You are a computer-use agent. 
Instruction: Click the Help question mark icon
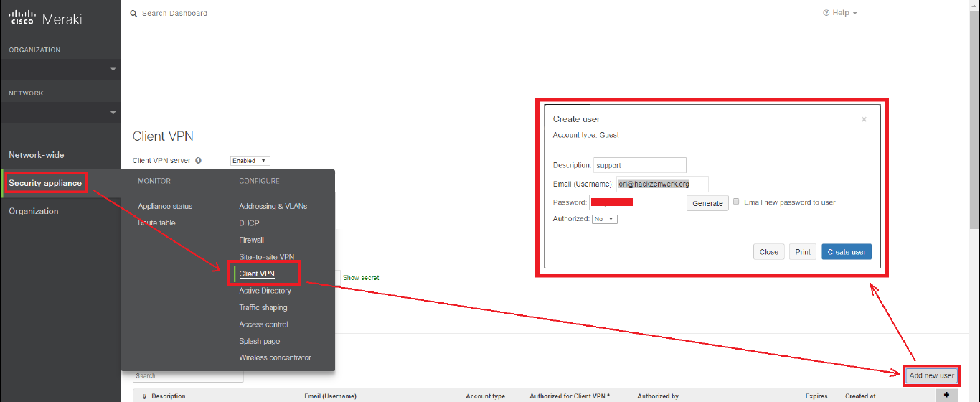[x=826, y=13]
